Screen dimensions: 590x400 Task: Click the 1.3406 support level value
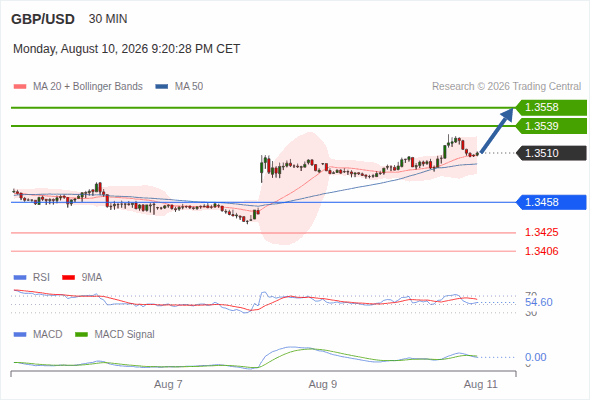coord(541,251)
